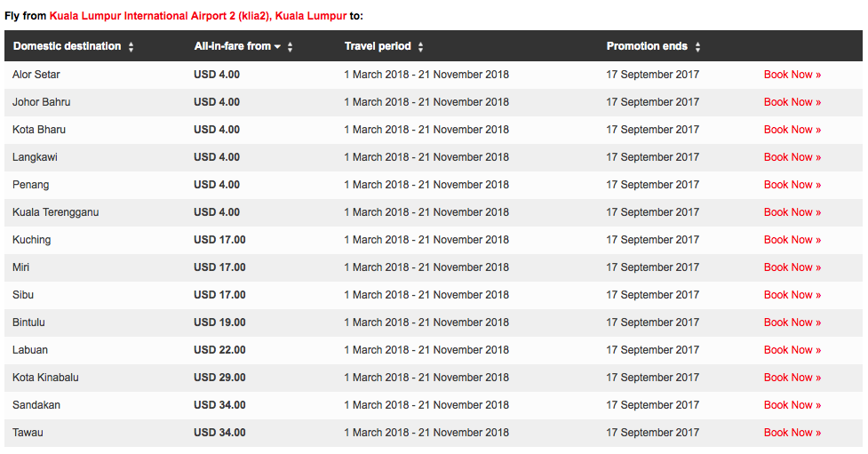The width and height of the screenshot is (868, 454).
Task: Book Now for Miri
Action: coord(792,267)
